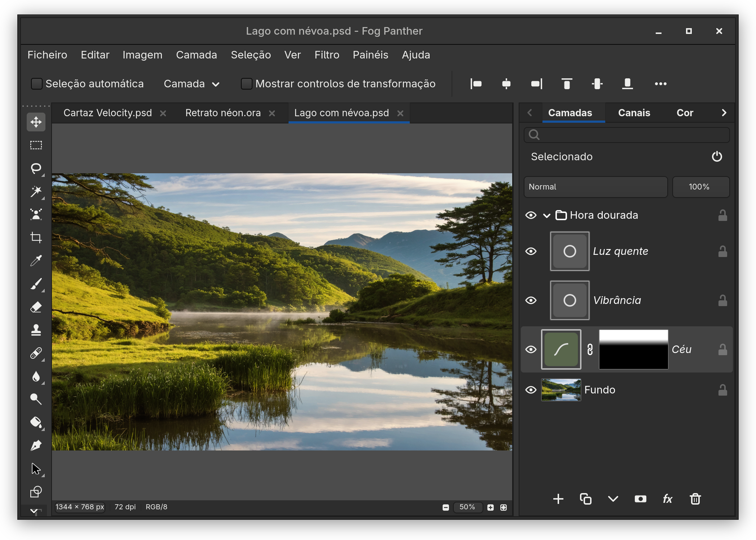
Task: Select the Eraser tool
Action: pyautogui.click(x=36, y=307)
